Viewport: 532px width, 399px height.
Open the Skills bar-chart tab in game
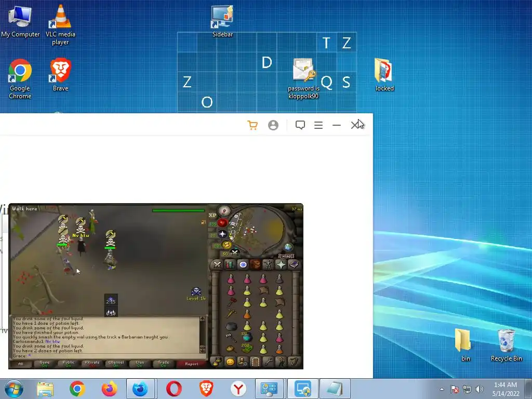pos(230,264)
